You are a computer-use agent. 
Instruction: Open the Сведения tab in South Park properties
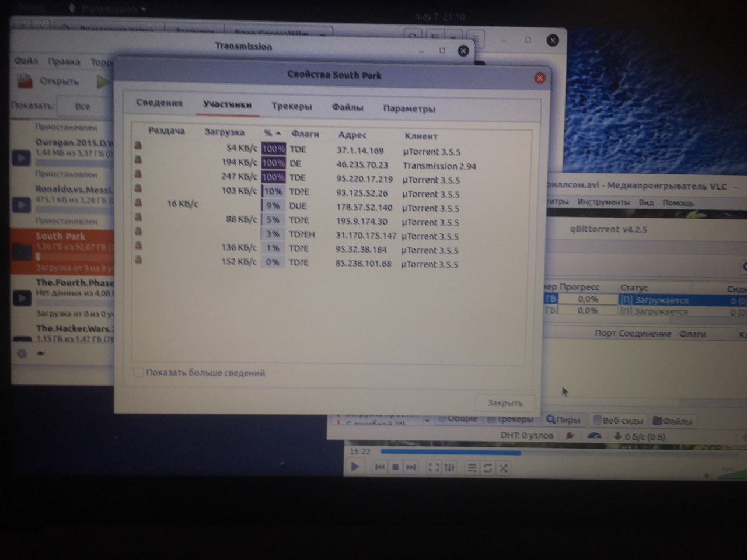click(159, 103)
